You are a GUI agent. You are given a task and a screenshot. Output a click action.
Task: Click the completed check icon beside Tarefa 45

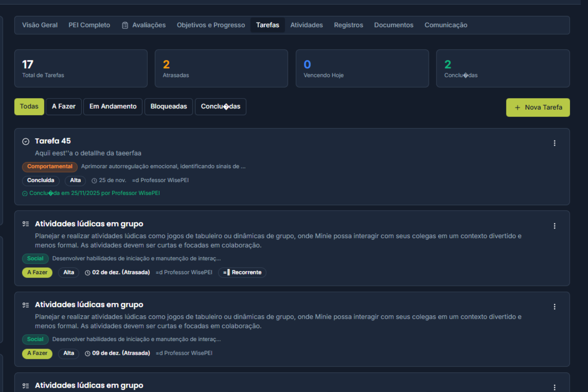click(x=26, y=141)
